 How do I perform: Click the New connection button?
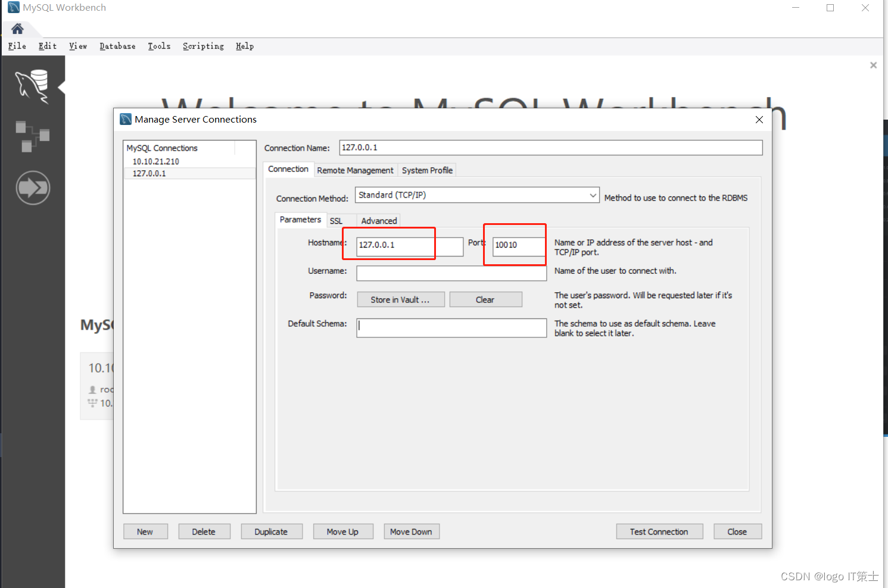click(145, 531)
